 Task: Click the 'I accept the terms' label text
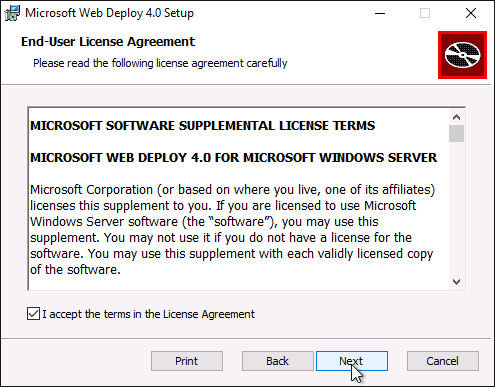click(148, 314)
